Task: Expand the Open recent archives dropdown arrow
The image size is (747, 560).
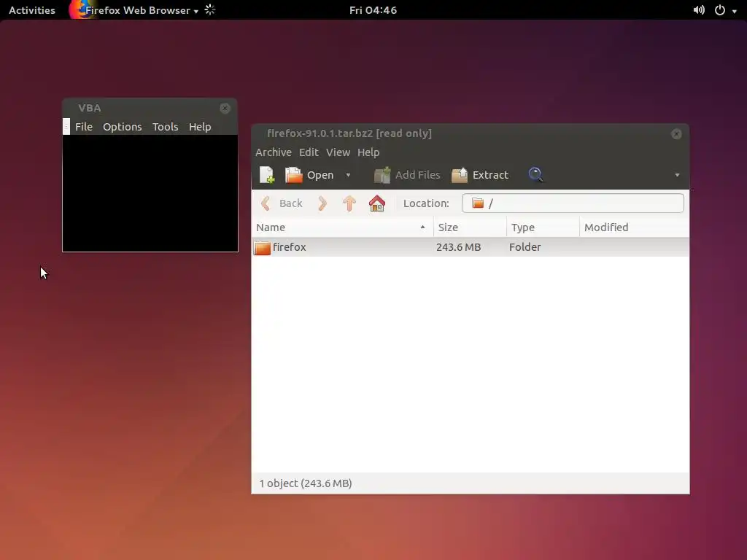Action: 348,175
